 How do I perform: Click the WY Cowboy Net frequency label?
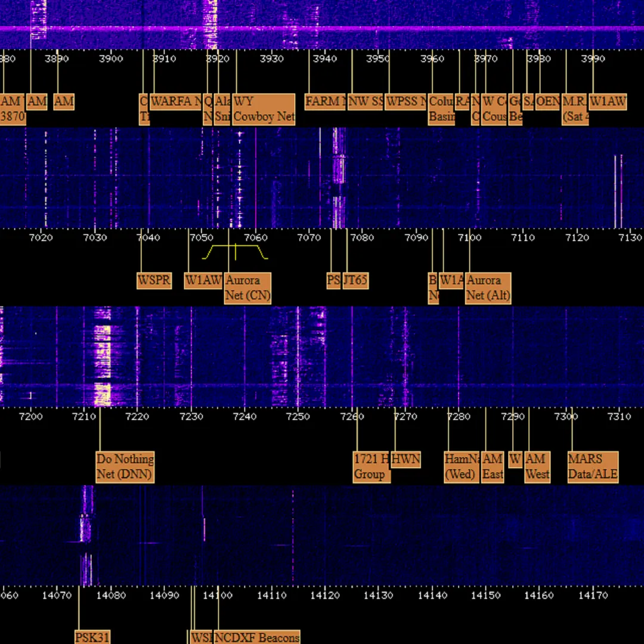[x=264, y=109]
